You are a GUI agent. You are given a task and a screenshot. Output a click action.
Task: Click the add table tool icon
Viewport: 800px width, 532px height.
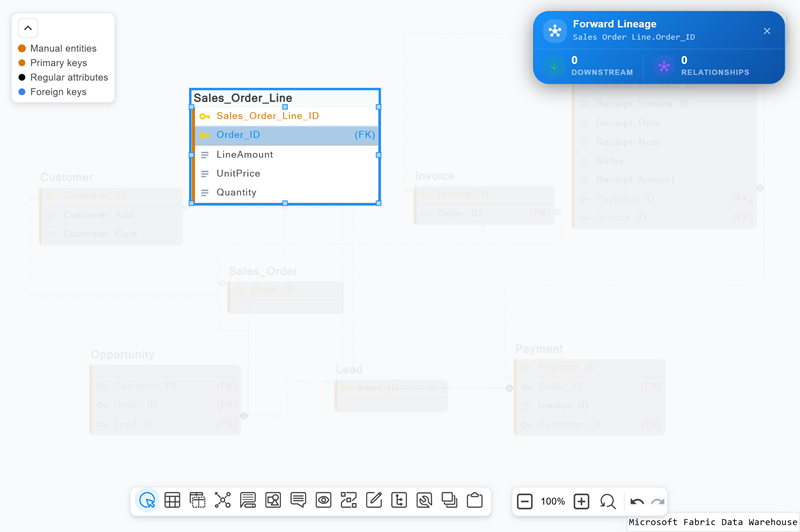172,500
